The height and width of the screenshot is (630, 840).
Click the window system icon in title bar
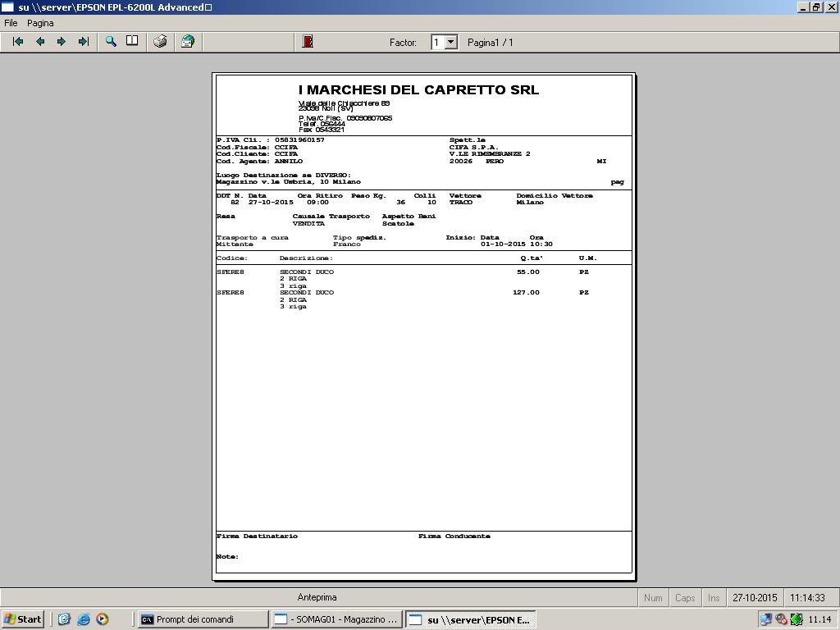[x=7, y=7]
